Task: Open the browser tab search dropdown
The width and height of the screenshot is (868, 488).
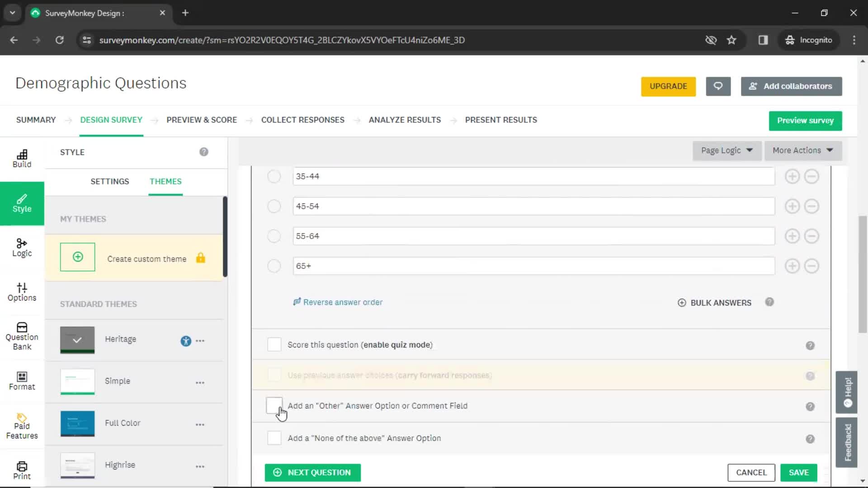Action: point(13,13)
